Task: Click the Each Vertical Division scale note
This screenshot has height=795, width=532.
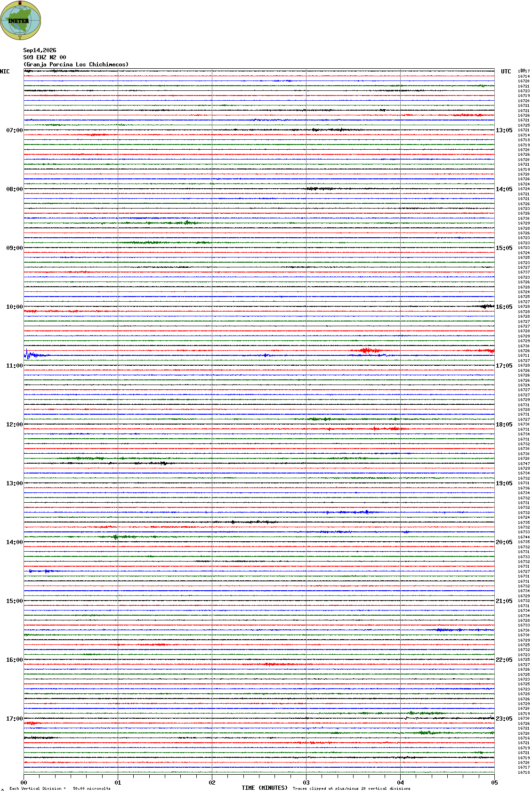Action: (60, 788)
